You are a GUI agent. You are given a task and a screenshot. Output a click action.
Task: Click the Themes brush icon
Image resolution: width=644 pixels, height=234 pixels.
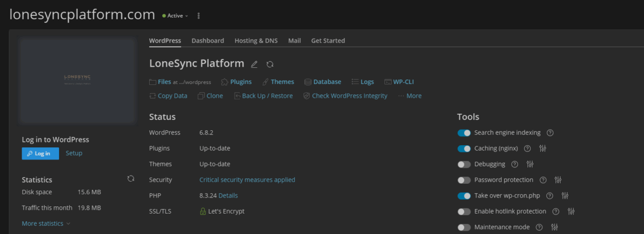coord(266,82)
